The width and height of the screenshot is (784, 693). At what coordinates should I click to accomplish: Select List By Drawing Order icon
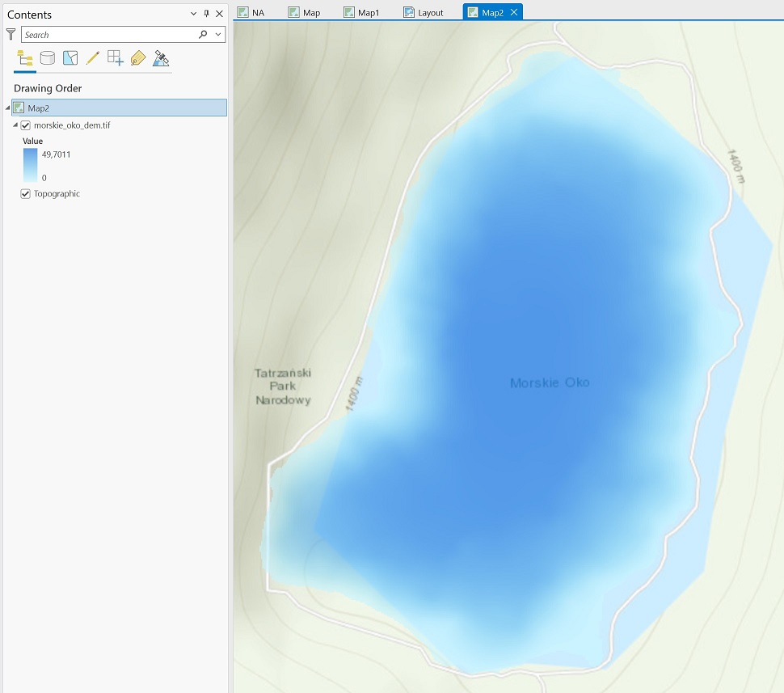pyautogui.click(x=25, y=58)
